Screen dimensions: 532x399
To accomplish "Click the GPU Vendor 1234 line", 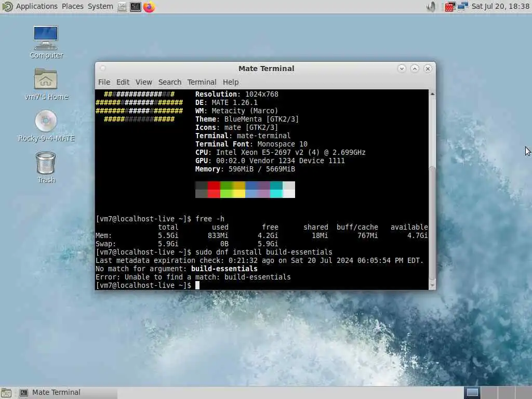I will point(270,161).
